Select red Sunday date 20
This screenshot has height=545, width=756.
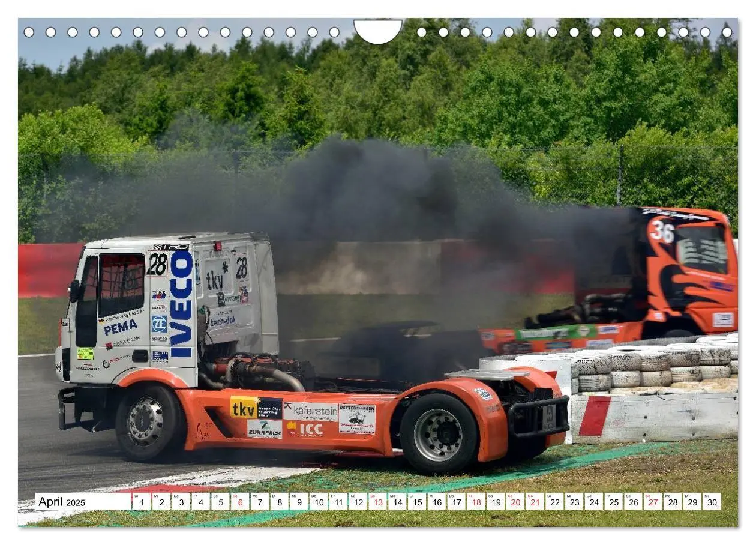tap(515, 502)
